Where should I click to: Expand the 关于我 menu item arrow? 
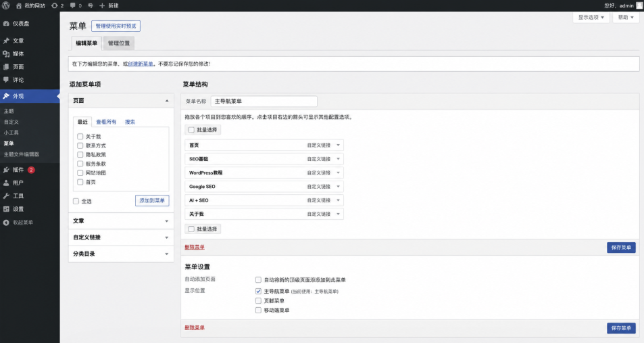pyautogui.click(x=339, y=214)
